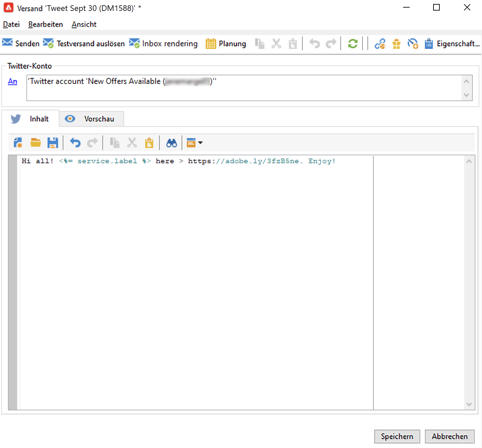Open the Ansicht menu
This screenshot has width=482, height=448.
(x=84, y=24)
